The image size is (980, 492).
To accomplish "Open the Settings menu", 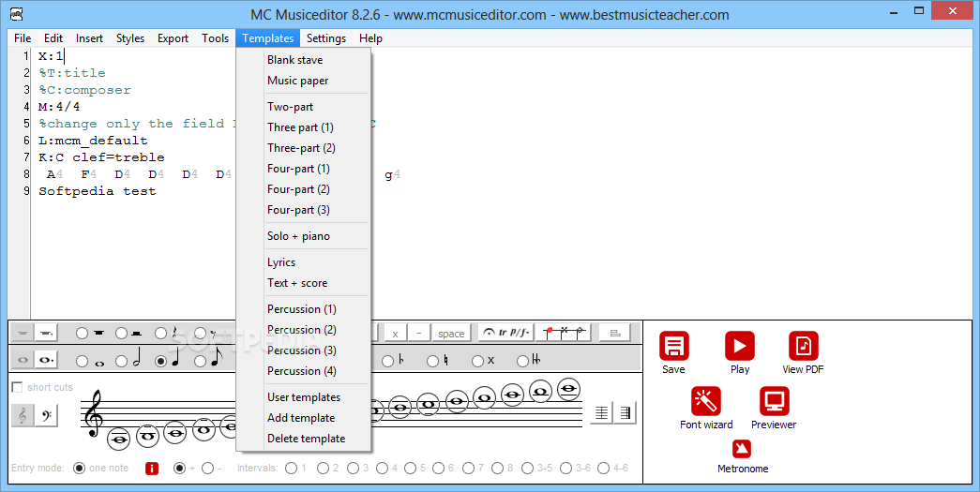I will click(326, 38).
